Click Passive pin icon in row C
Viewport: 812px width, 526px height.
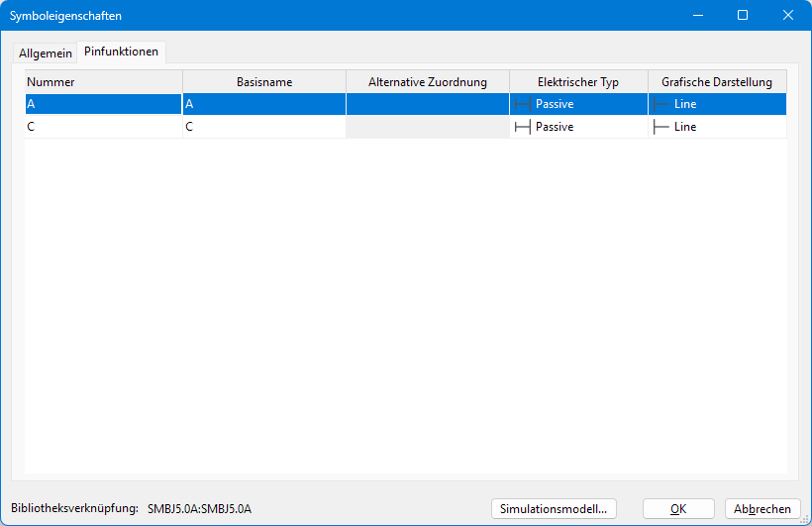pyautogui.click(x=522, y=127)
